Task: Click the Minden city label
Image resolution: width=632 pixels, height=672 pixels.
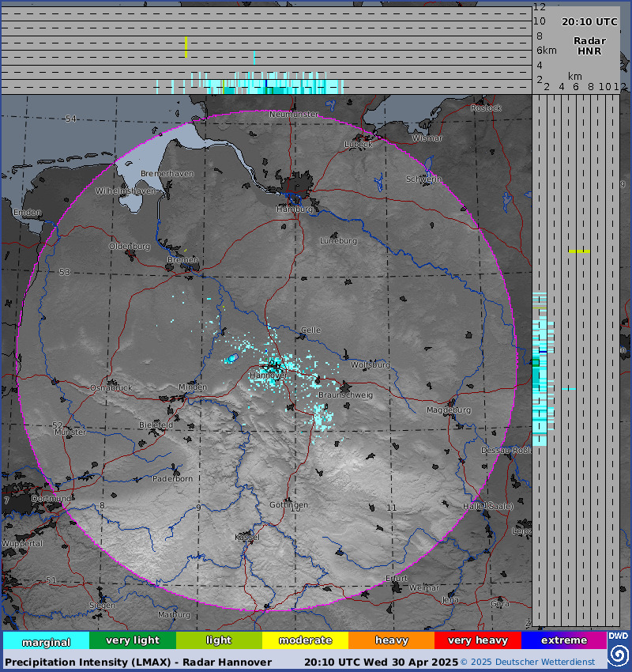Action: [x=193, y=387]
